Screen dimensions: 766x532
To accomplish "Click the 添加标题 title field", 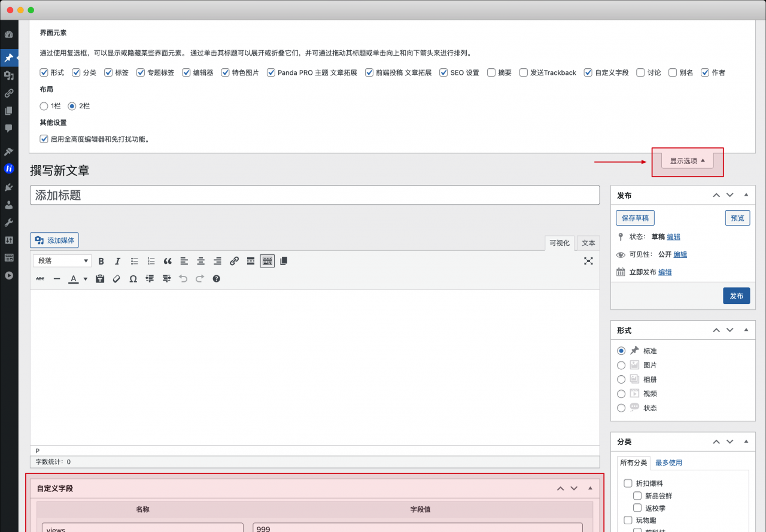I will click(314, 195).
